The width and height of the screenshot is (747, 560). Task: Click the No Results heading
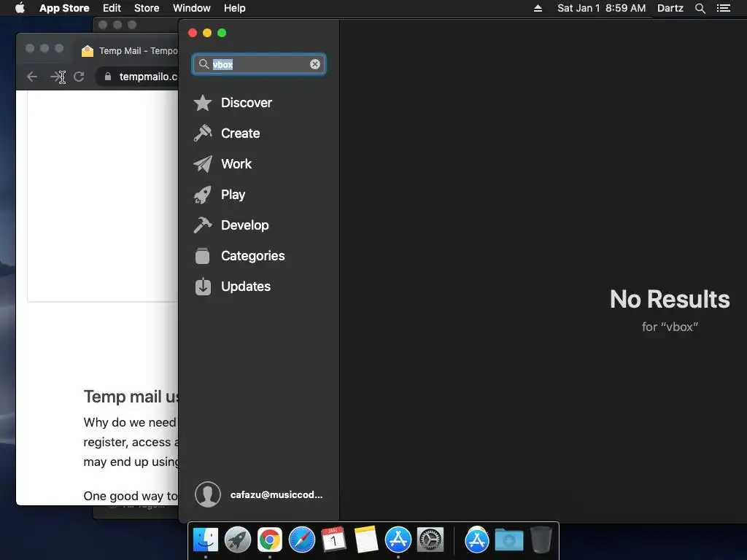(x=670, y=299)
